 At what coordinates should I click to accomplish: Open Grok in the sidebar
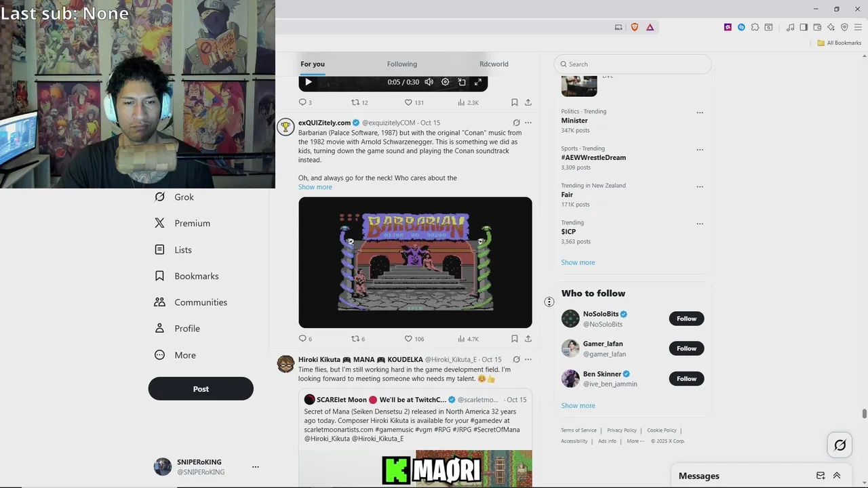[x=174, y=197]
